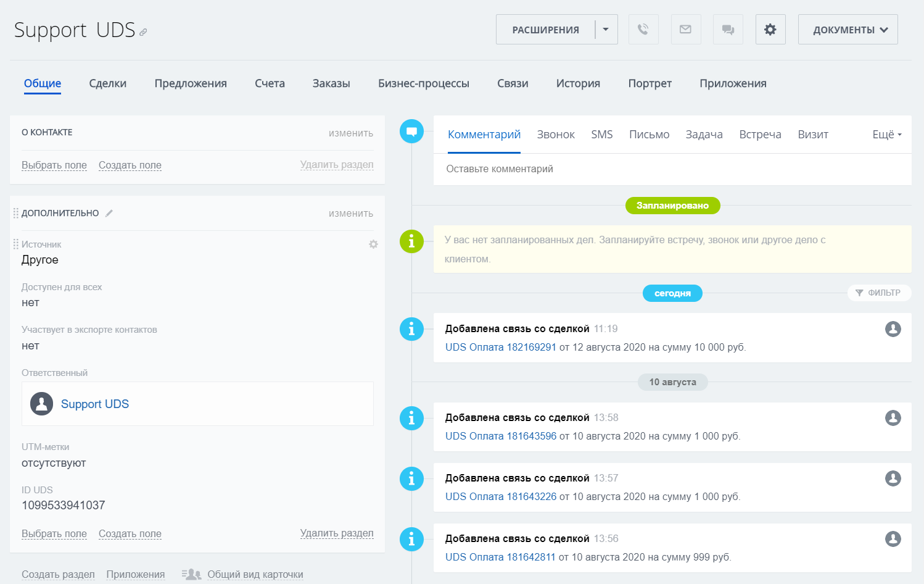Click the Приложения link at bottom left
This screenshot has height=584, width=924.
coord(136,574)
